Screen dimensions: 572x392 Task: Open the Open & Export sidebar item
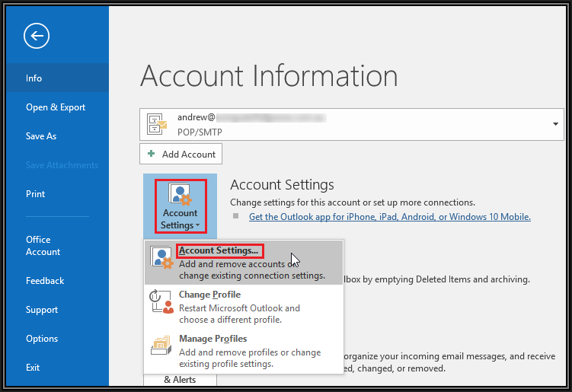(57, 107)
